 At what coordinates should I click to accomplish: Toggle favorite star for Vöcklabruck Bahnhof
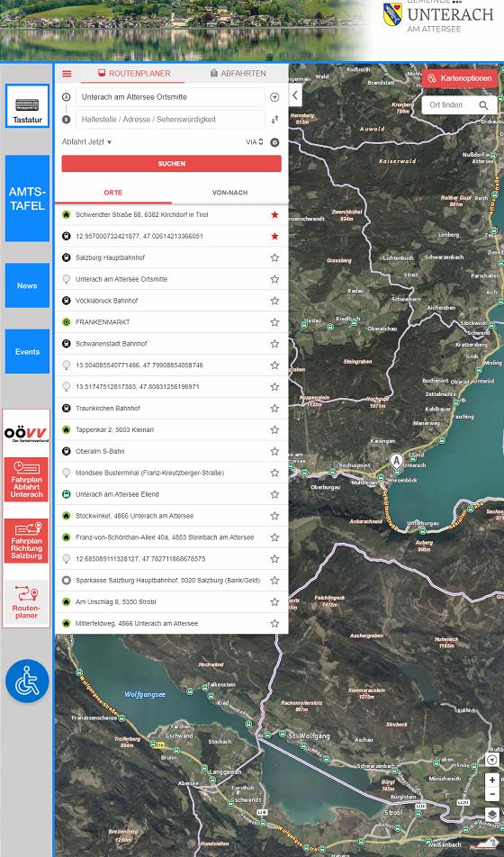274,301
